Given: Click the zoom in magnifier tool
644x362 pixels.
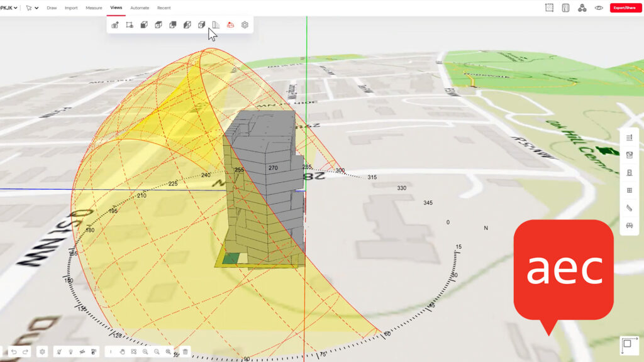Looking at the screenshot, I should pos(145,352).
